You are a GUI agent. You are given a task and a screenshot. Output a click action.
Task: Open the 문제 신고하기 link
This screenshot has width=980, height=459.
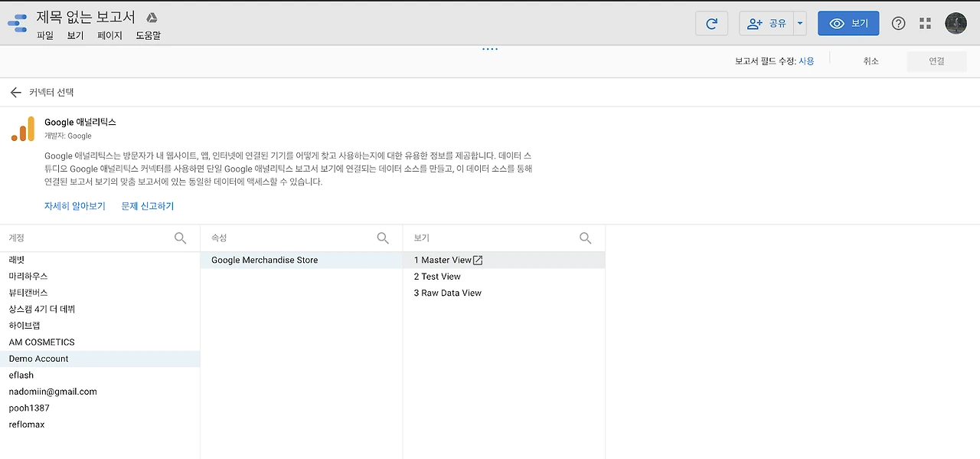pyautogui.click(x=148, y=206)
